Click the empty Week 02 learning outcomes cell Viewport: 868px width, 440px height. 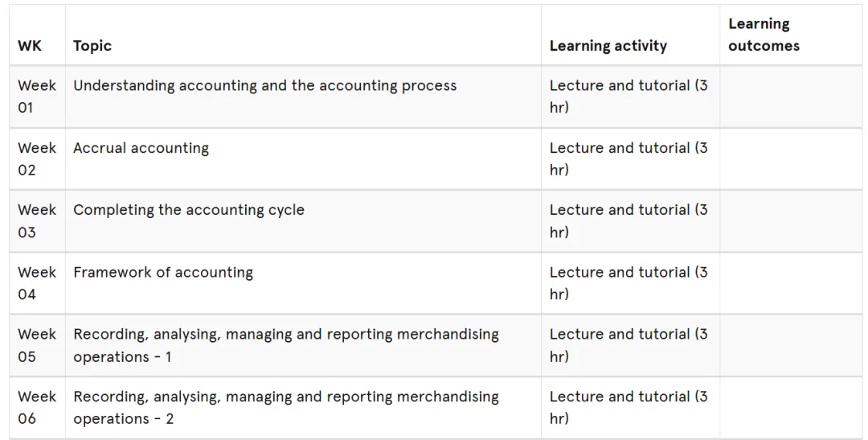click(x=791, y=159)
